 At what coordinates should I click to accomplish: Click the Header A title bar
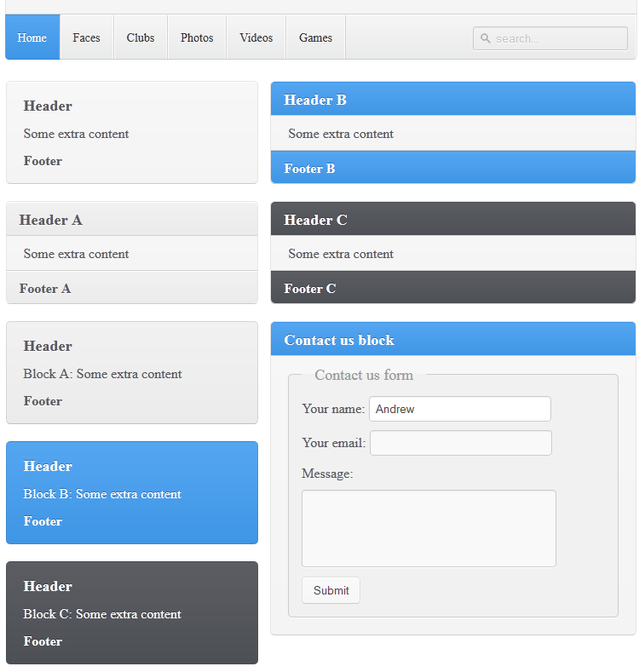(131, 220)
